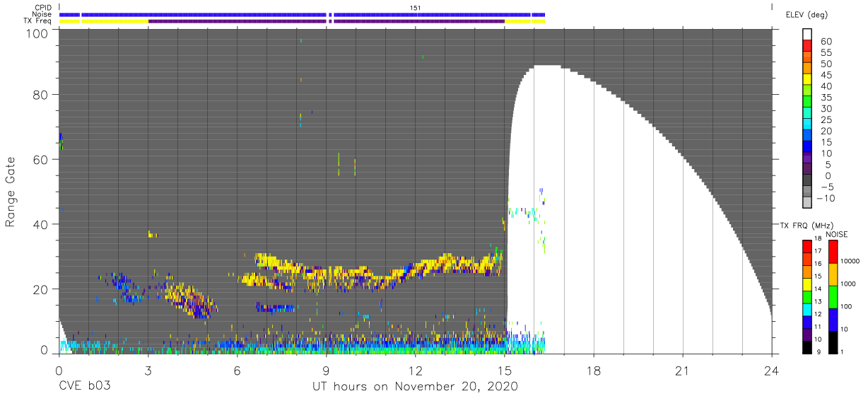Click the CVE b03 radar label
Viewport: 868px width, 401px height.
(86, 386)
